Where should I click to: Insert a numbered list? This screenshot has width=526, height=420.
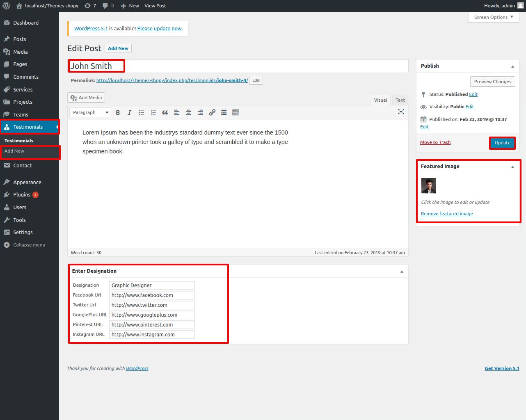click(153, 112)
